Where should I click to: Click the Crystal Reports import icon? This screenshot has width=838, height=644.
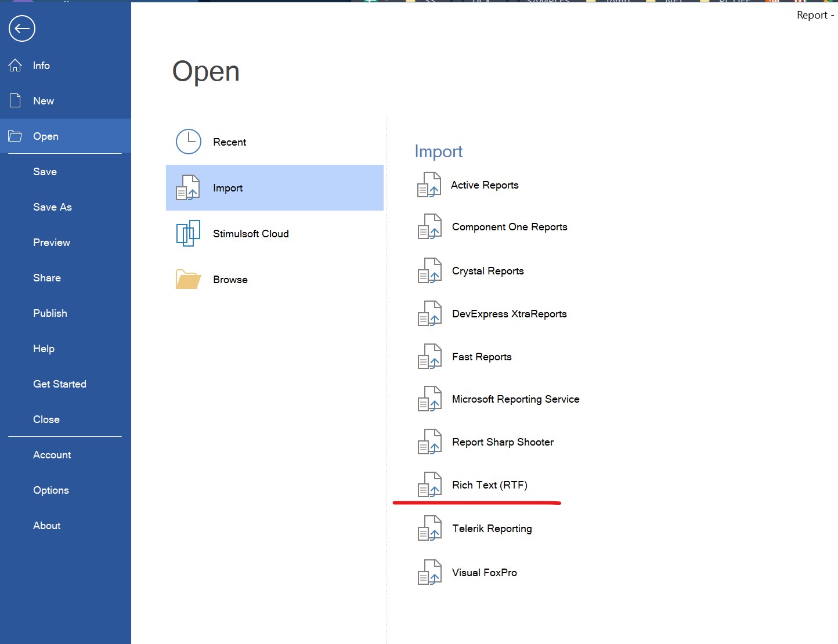click(x=429, y=270)
